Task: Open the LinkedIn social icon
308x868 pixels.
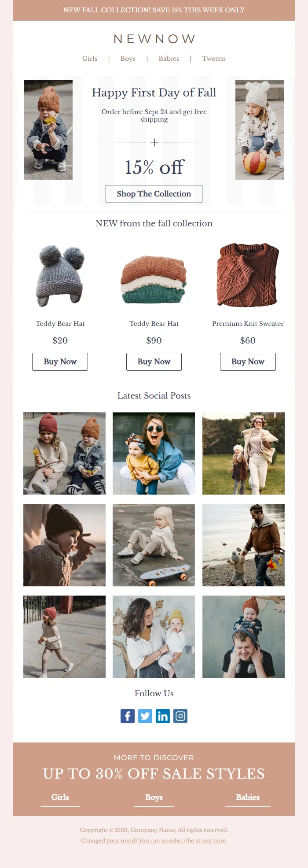Action: tap(163, 716)
